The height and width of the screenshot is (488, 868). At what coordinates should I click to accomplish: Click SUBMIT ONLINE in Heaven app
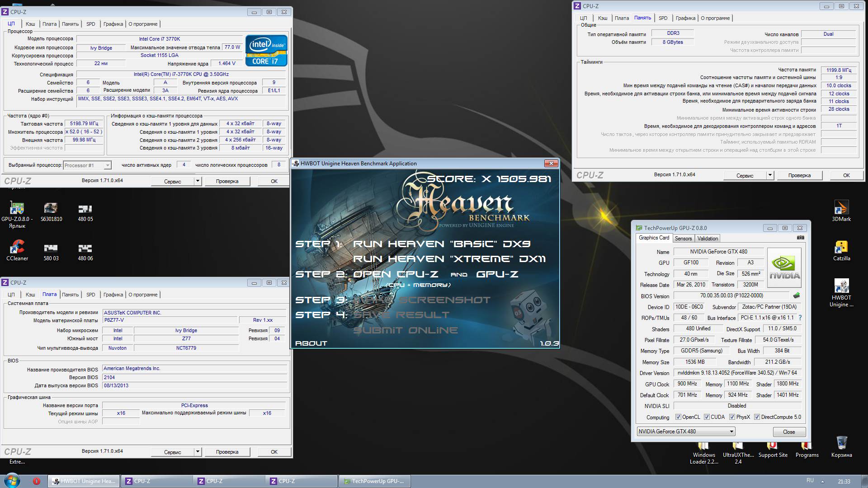pyautogui.click(x=406, y=330)
